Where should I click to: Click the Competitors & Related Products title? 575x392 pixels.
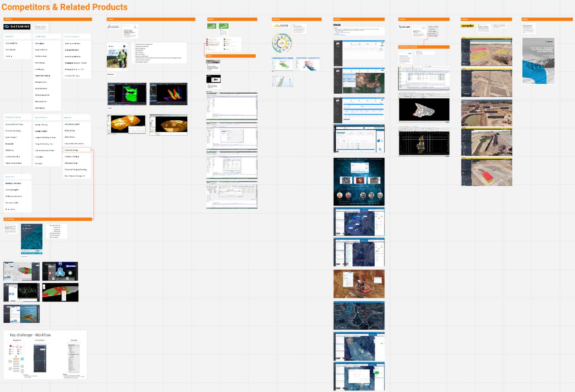pos(64,7)
